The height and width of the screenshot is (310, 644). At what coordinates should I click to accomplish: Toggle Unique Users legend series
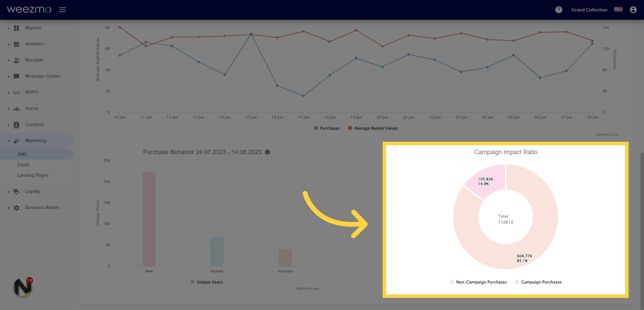[x=206, y=282]
